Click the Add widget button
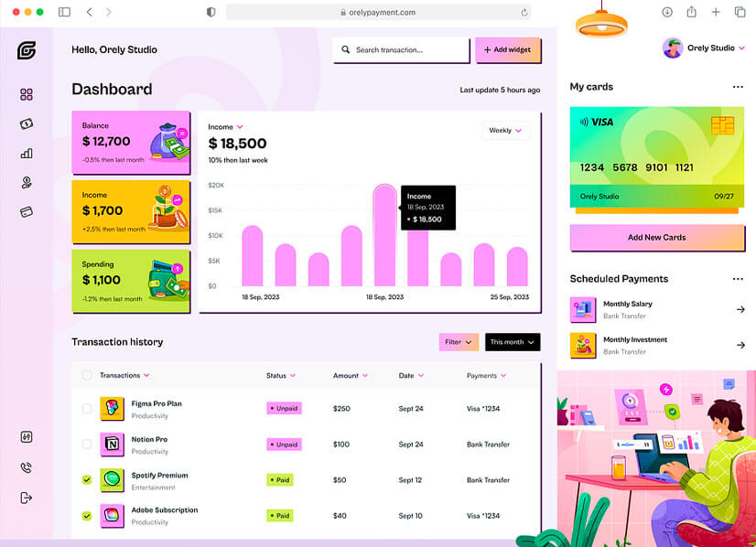 pyautogui.click(x=508, y=50)
